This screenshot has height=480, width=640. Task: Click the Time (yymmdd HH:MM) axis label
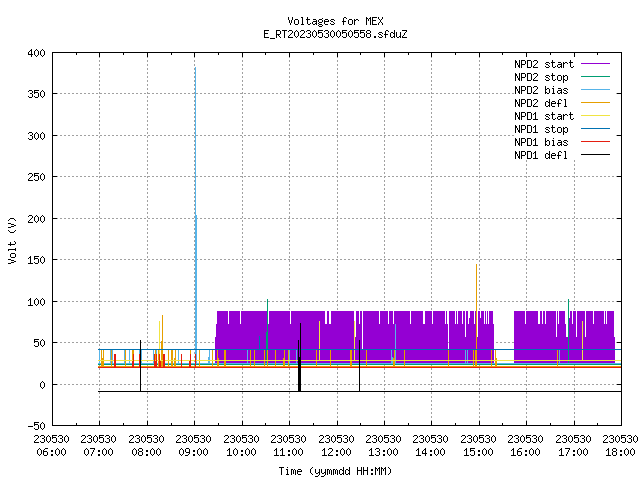click(335, 471)
